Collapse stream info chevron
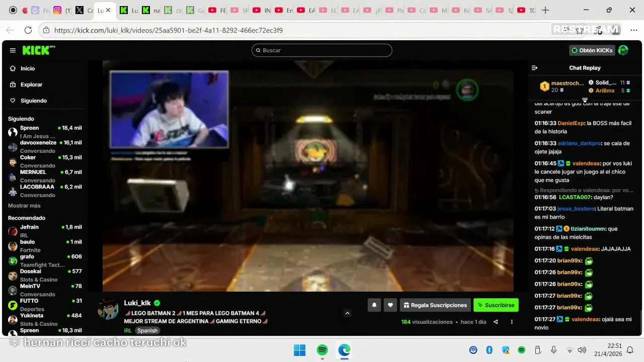The height and width of the screenshot is (362, 644). click(x=347, y=313)
